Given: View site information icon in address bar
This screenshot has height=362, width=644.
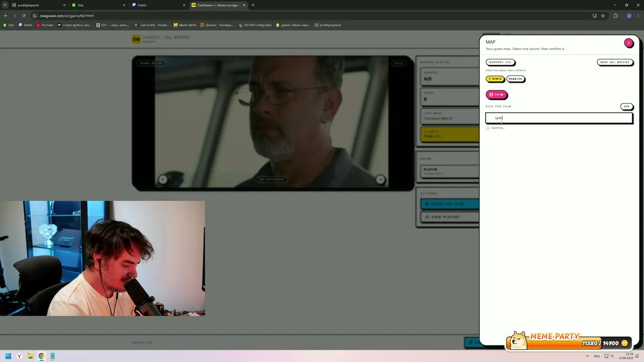Looking at the screenshot, I should click(x=35, y=16).
